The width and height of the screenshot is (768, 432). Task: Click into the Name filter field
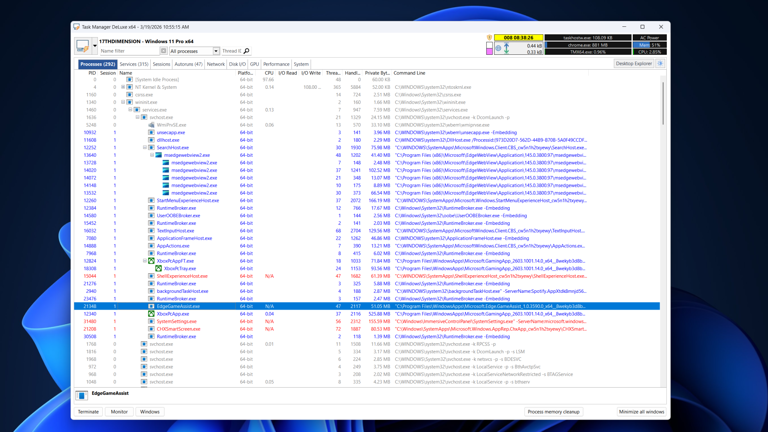[129, 51]
